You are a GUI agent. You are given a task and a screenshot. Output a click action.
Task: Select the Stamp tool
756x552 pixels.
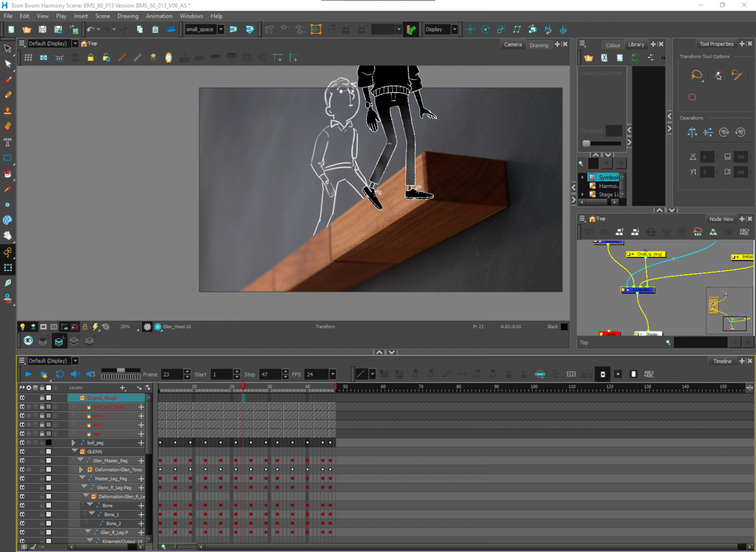(8, 111)
